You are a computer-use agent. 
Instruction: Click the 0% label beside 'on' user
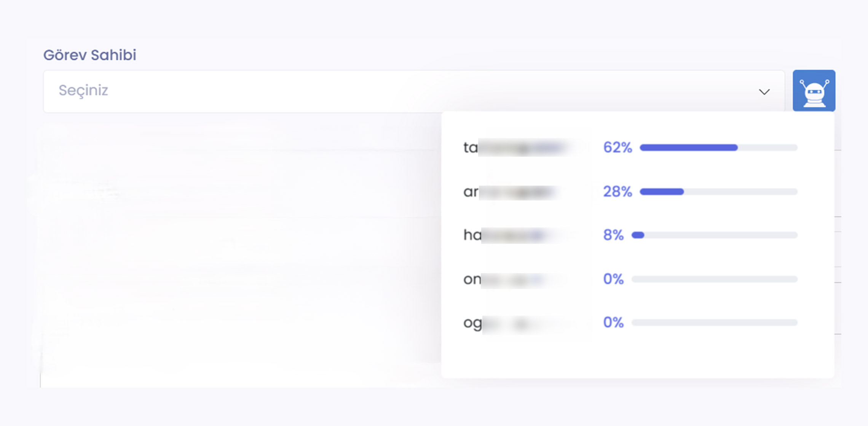pyautogui.click(x=613, y=280)
